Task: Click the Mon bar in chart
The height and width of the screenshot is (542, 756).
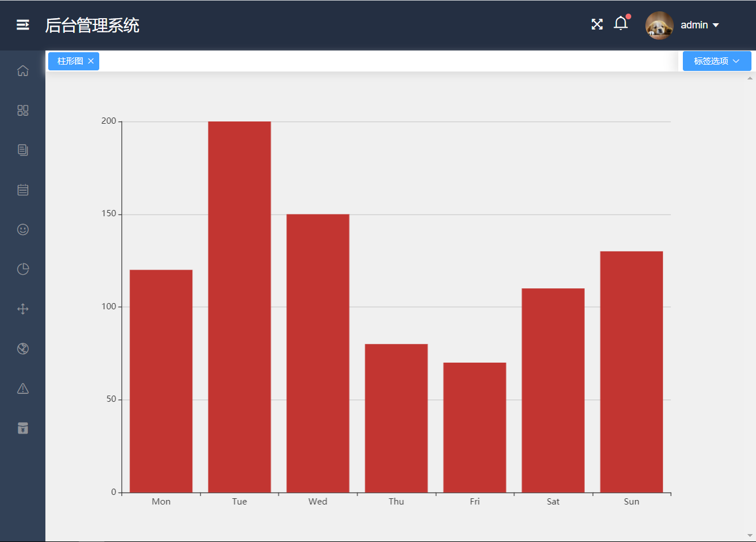Action: (161, 381)
